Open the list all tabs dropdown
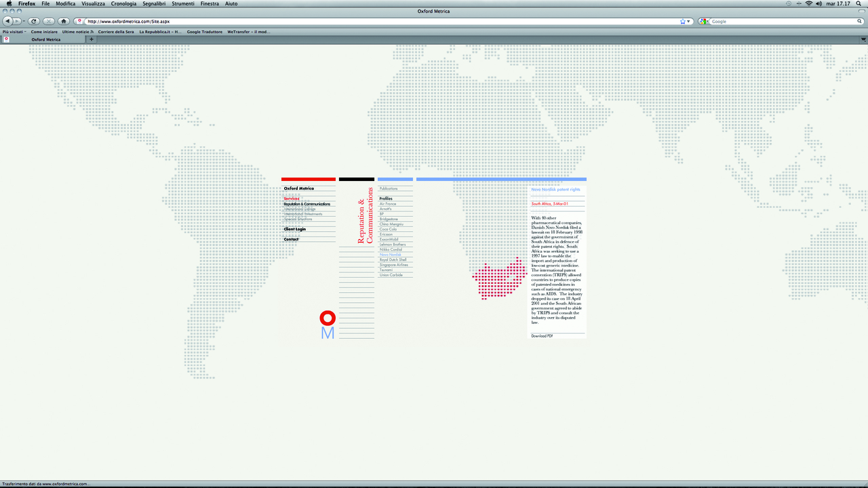 863,39
